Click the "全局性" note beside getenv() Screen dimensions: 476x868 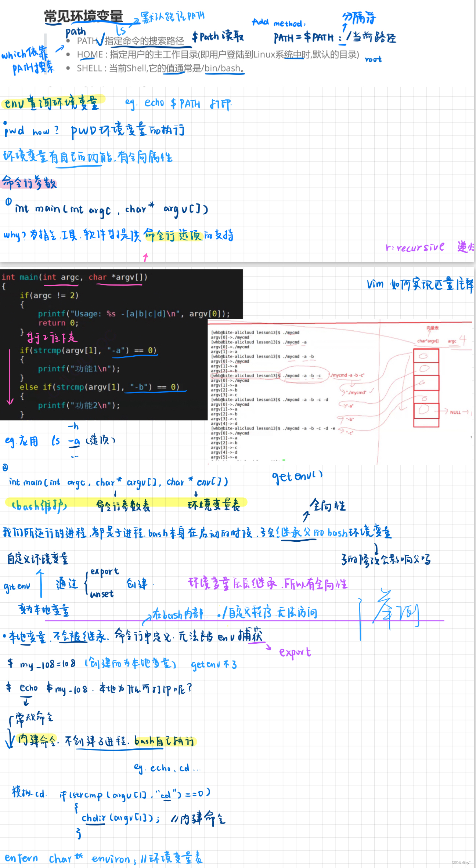click(328, 505)
